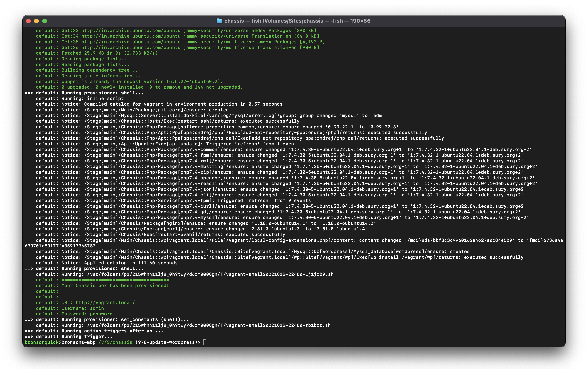Click the yellow minimize window button

coord(36,21)
